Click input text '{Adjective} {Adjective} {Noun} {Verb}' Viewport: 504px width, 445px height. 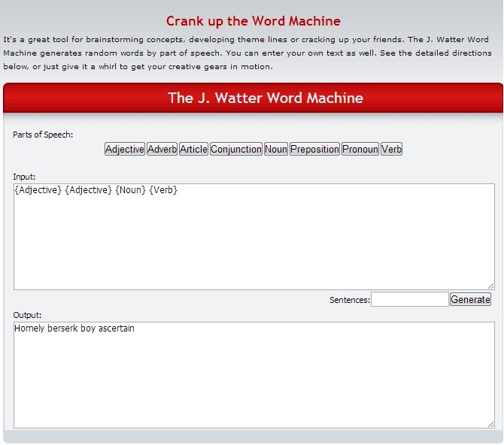point(96,190)
